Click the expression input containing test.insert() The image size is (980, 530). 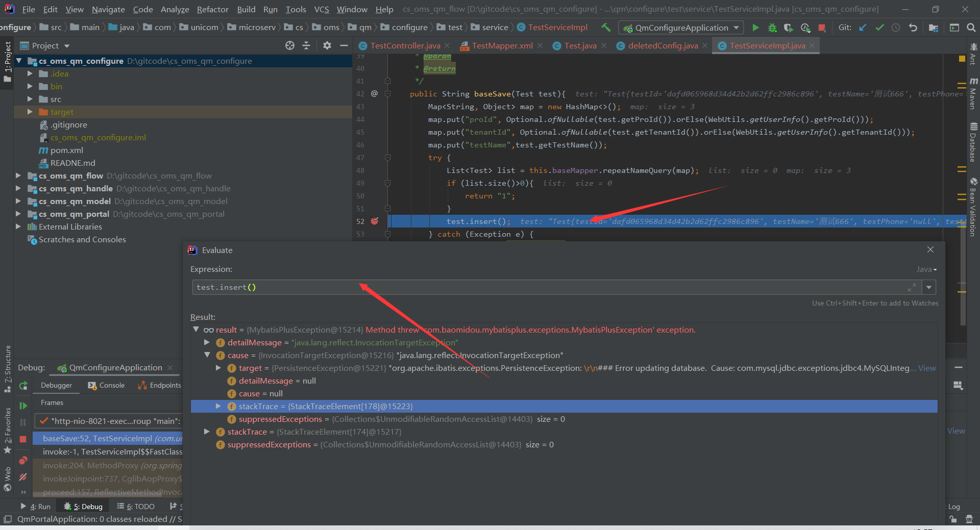coord(556,287)
